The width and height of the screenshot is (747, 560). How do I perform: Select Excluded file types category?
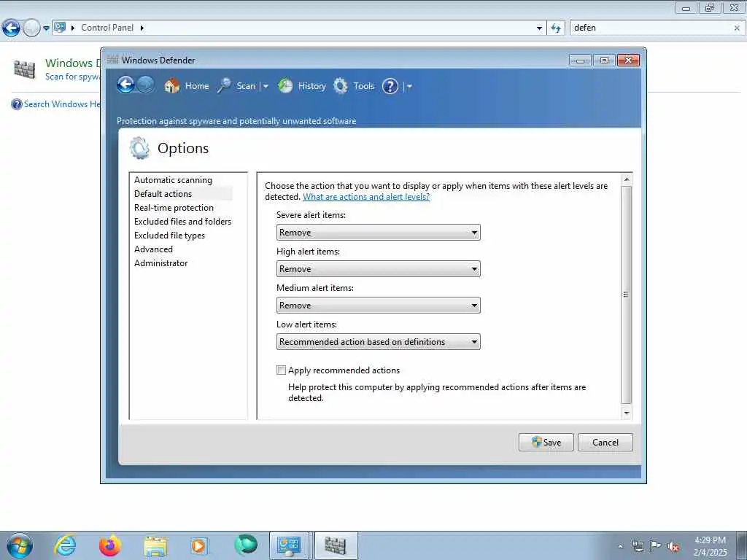(x=169, y=236)
